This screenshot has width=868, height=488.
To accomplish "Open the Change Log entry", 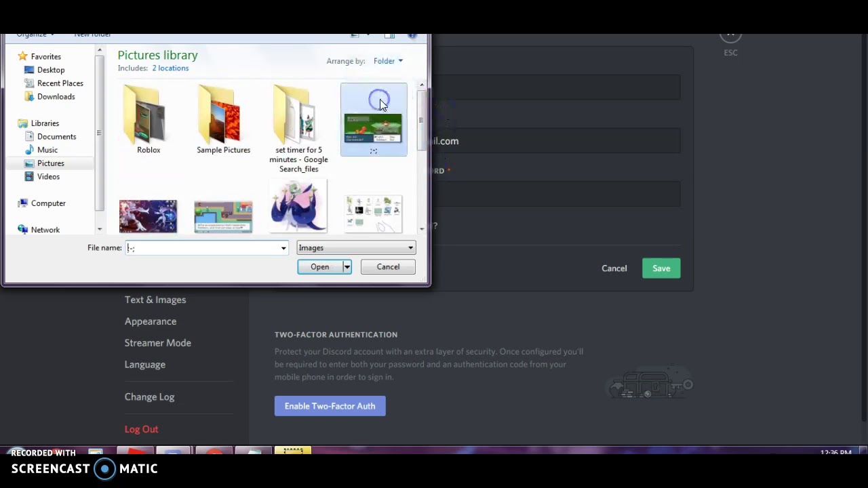I will pyautogui.click(x=150, y=397).
